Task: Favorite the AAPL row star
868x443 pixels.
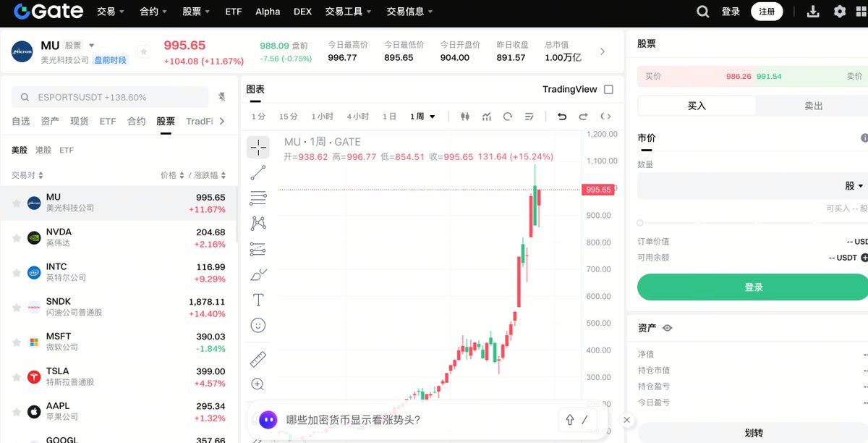Action: click(17, 412)
